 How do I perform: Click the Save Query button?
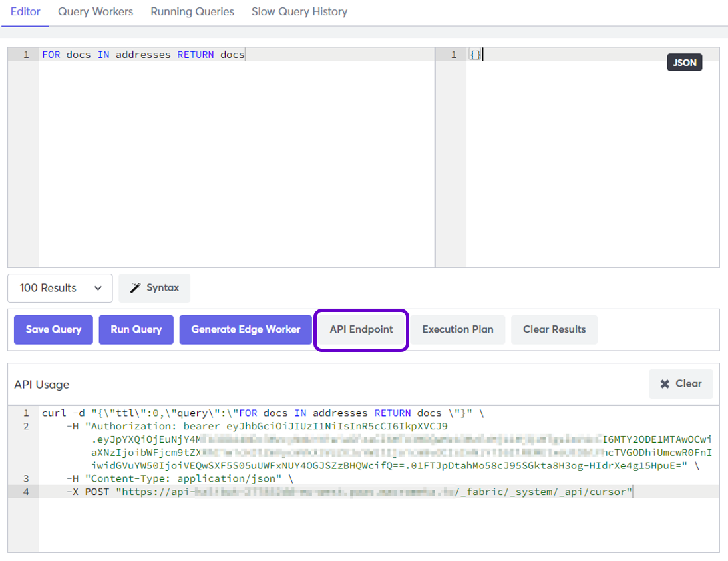pos(53,329)
